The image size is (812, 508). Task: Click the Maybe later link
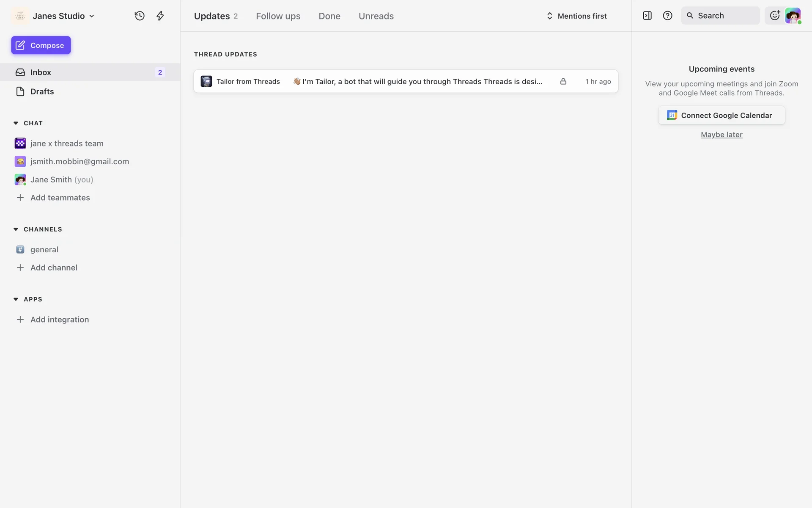721,135
